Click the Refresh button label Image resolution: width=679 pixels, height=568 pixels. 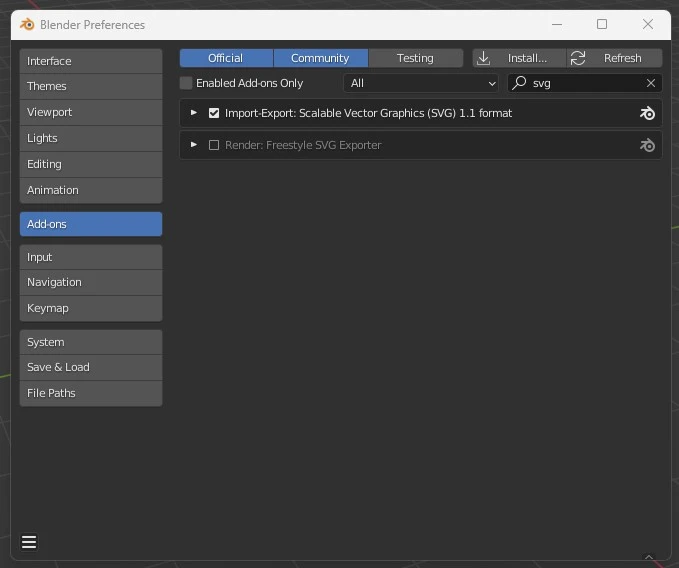622,58
